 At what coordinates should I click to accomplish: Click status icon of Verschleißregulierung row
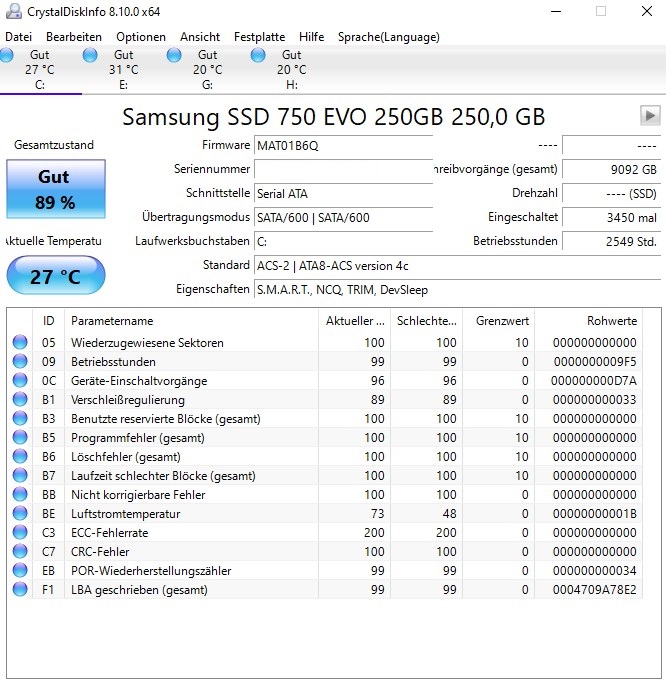click(20, 399)
